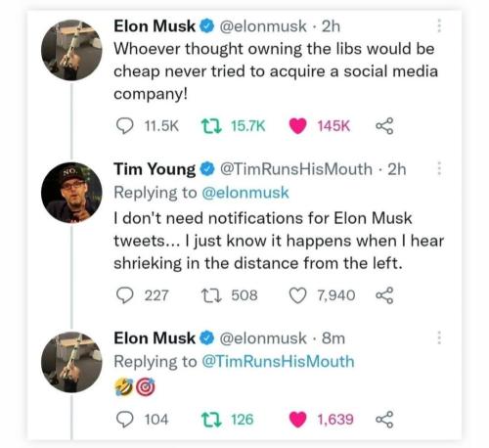
Task: Open more options on top tweet
Action: [x=439, y=25]
